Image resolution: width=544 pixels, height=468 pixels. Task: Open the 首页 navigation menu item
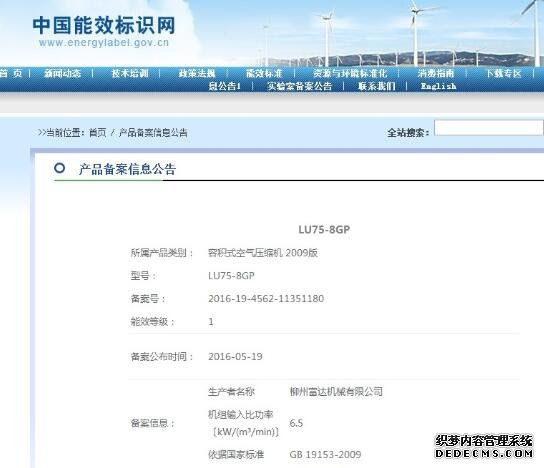(11, 74)
